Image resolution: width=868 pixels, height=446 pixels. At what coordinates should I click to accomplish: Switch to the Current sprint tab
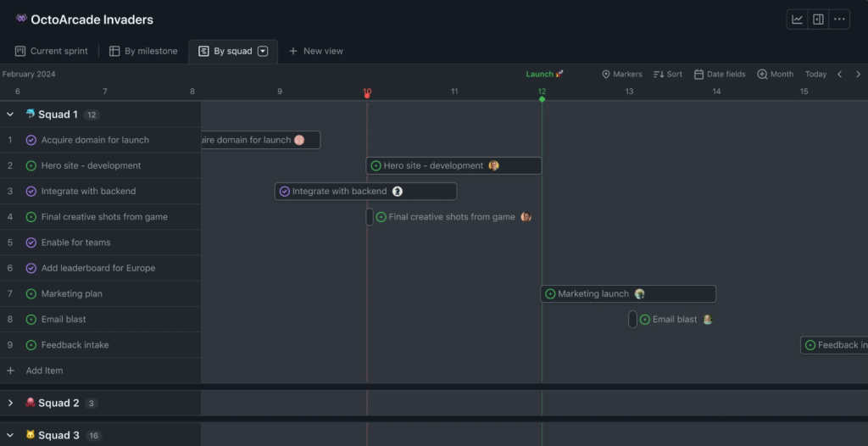(x=52, y=51)
